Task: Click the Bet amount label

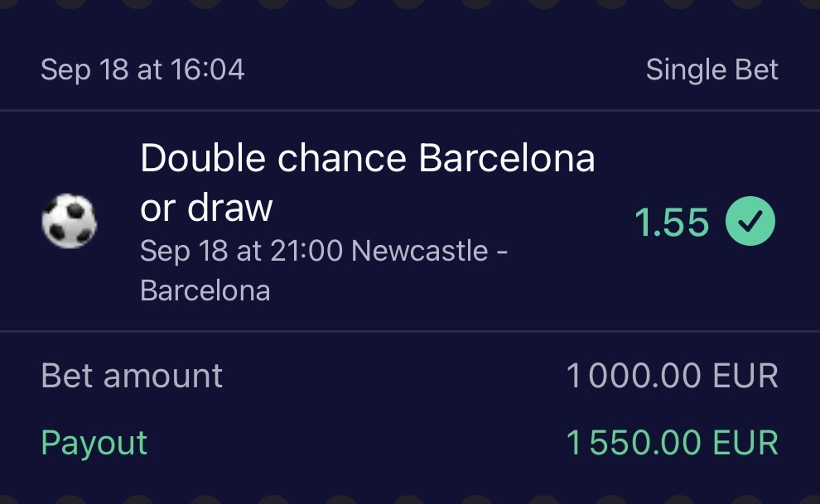Action: [x=132, y=377]
